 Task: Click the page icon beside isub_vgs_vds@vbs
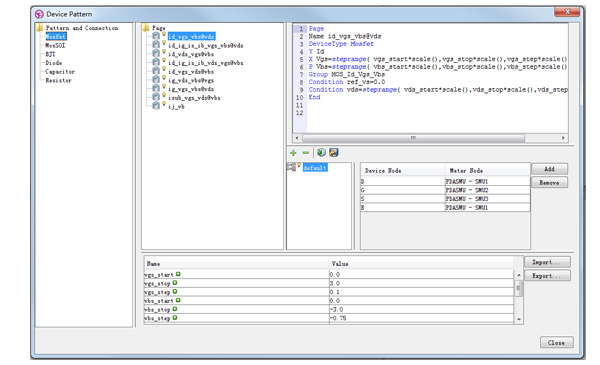click(x=156, y=97)
